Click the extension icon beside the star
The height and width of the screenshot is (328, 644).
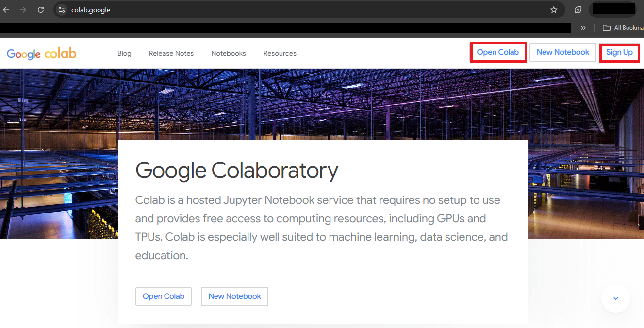click(x=578, y=10)
